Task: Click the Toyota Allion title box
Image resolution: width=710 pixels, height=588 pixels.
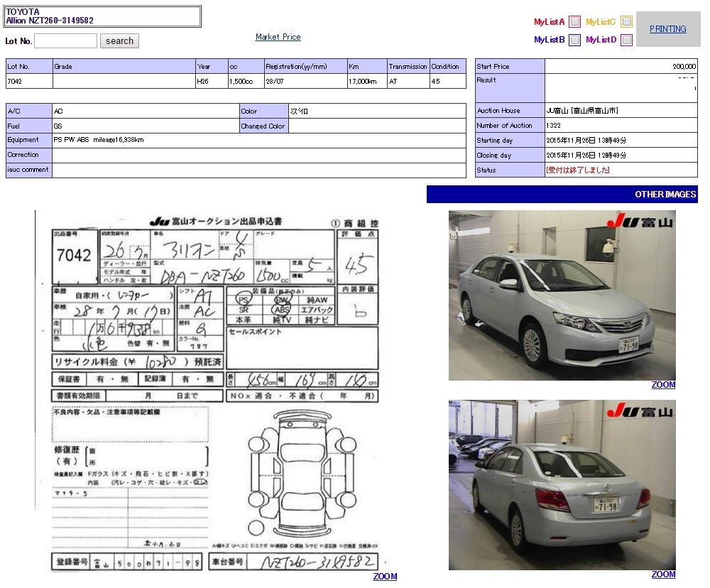Action: (103, 16)
